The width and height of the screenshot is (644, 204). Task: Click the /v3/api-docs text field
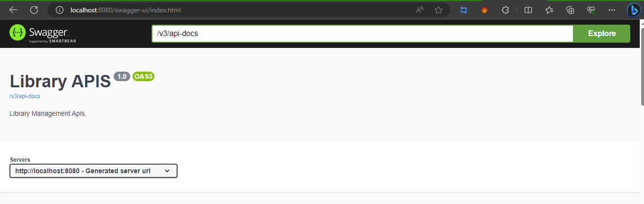363,34
